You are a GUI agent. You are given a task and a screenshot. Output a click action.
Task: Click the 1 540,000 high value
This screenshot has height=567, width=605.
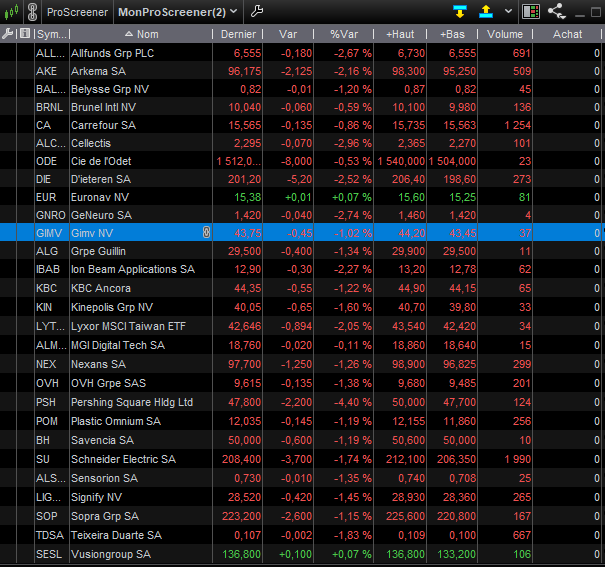(x=401, y=161)
